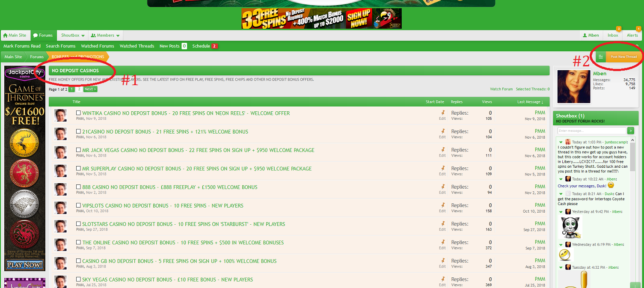Click the pin icon on SKY VEGAS row
Viewport: 644px width, 288px height.
coord(443,279)
